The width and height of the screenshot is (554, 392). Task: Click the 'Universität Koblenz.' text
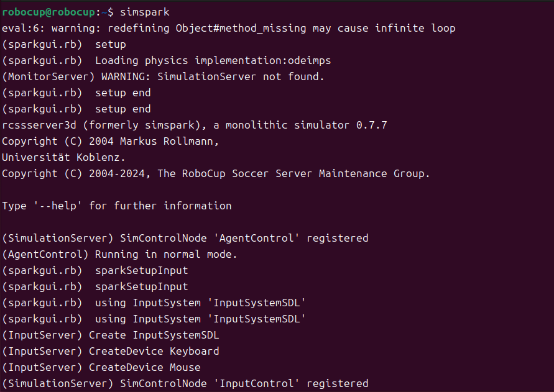(63, 157)
